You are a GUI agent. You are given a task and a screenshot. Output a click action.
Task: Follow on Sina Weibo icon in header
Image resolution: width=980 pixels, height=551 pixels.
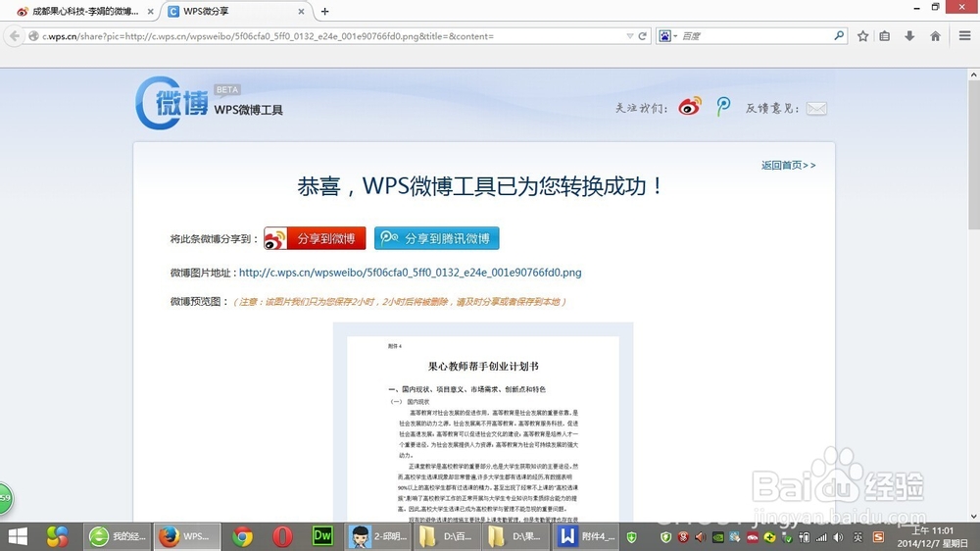[690, 107]
